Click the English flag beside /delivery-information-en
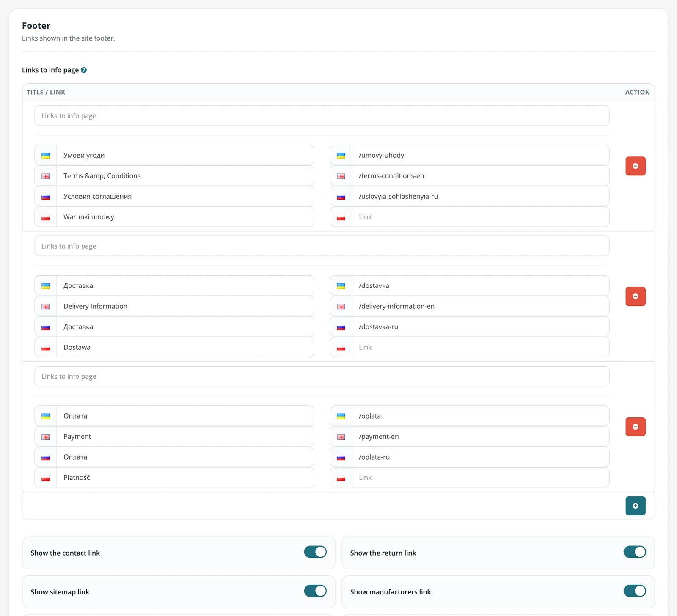677x616 pixels. (341, 307)
